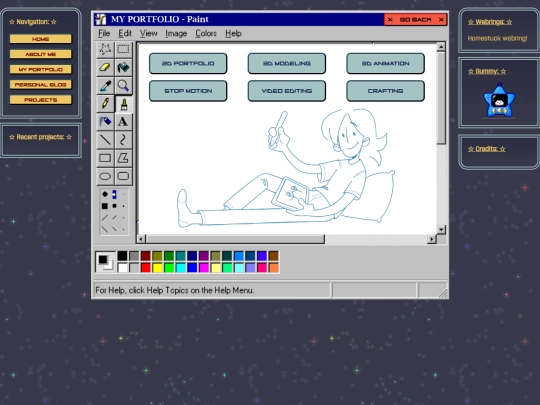Choose the Curve tool
The height and width of the screenshot is (405, 540).
[123, 140]
